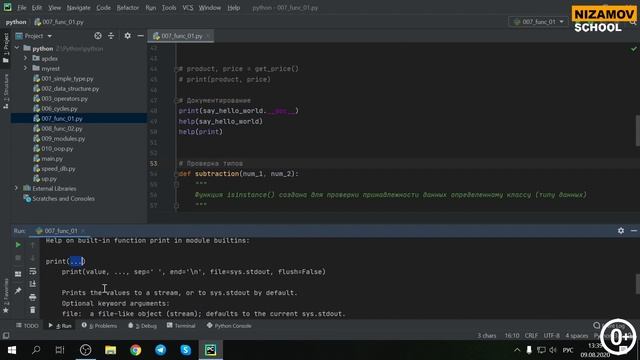Image resolution: width=640 pixels, height=360 pixels.
Task: Expand External Libraries node
Action: click(x=16, y=188)
